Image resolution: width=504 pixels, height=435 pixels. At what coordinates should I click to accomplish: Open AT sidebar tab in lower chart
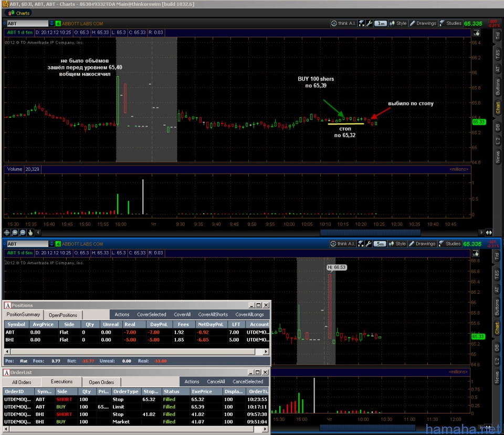point(497,289)
